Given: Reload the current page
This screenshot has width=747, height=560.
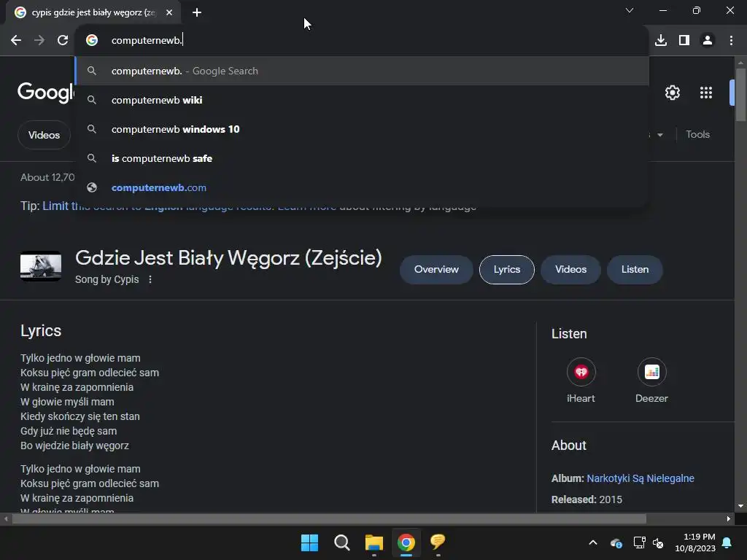Looking at the screenshot, I should [63, 41].
